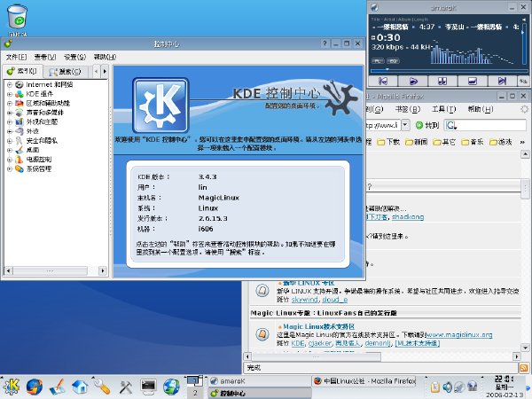Expand the 外设 tree node
532x399 pixels.
click(10, 131)
